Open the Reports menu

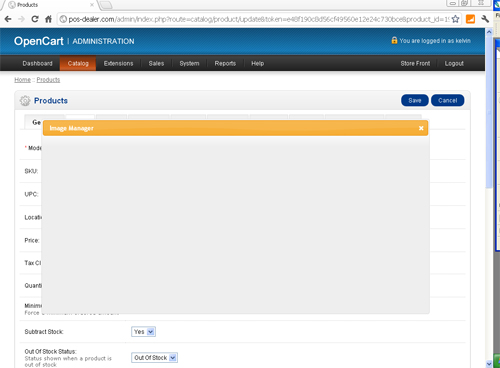click(x=225, y=63)
